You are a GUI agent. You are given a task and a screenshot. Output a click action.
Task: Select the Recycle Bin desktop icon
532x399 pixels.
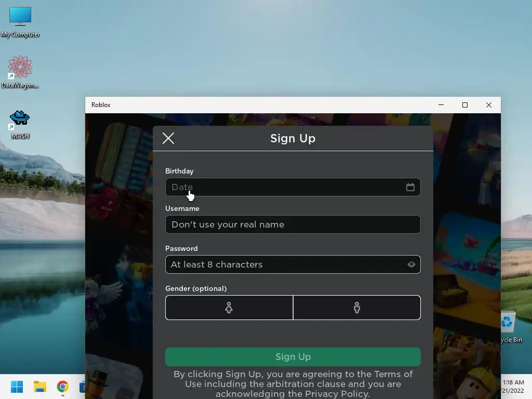511,327
